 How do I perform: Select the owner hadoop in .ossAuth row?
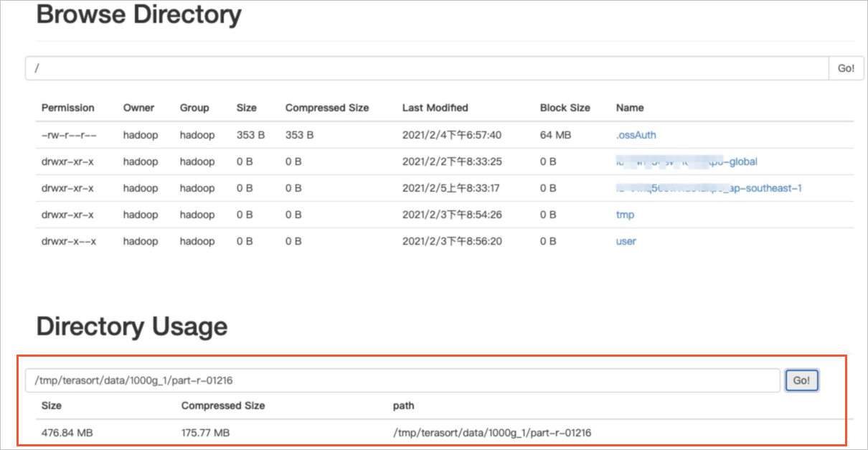(x=141, y=135)
